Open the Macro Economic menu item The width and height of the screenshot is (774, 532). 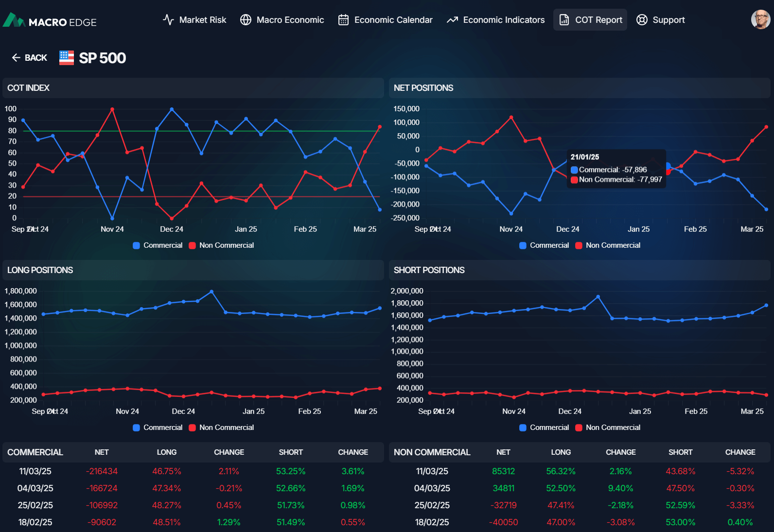point(290,20)
